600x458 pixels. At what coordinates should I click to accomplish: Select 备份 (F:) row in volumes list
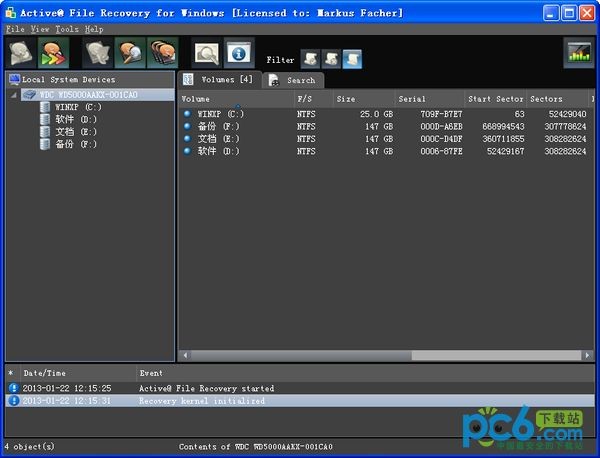coord(386,126)
